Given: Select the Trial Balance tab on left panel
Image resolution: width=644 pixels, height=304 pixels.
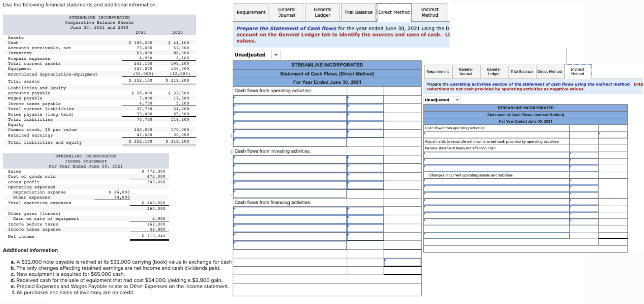Looking at the screenshot, I should 358,12.
